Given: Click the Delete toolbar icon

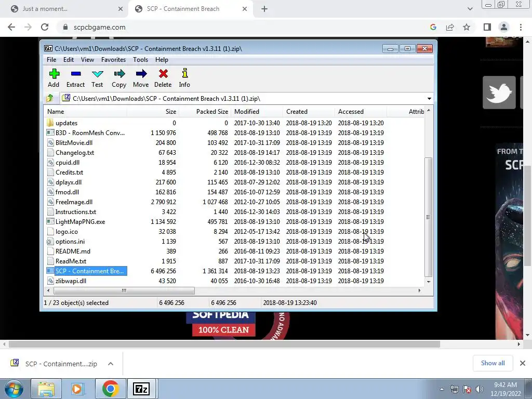Looking at the screenshot, I should [x=163, y=74].
